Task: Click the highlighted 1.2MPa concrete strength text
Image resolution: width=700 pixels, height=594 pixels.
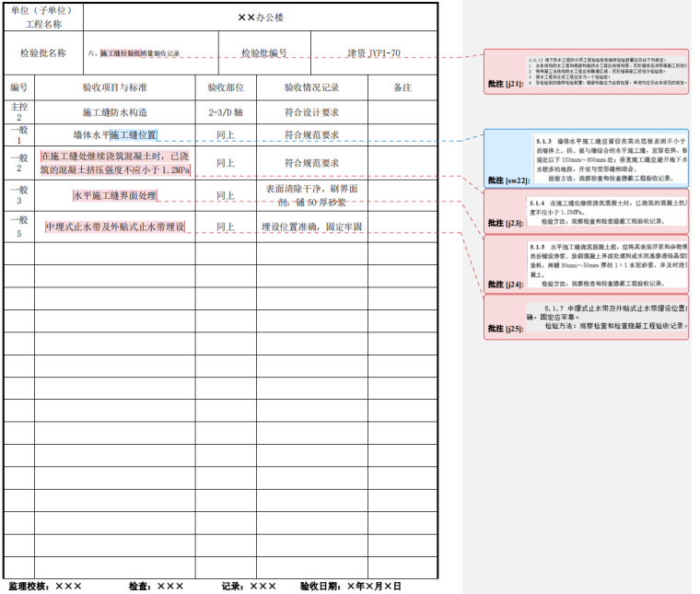Action: click(x=114, y=164)
